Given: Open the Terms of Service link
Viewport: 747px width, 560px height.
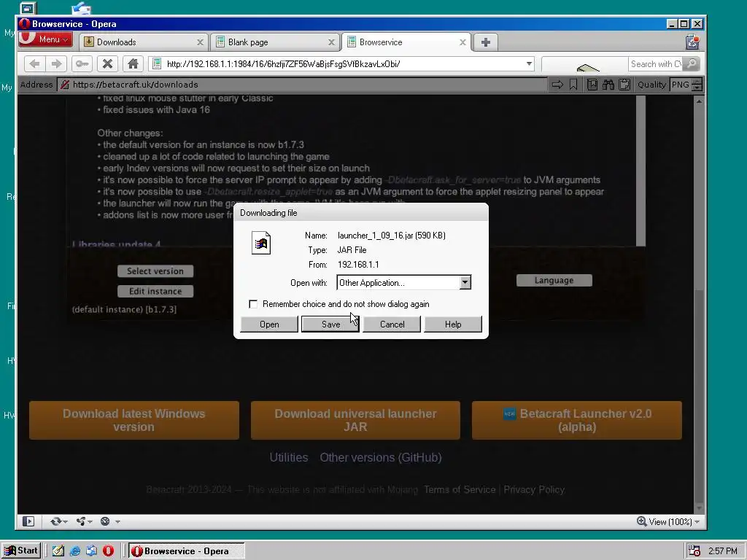Looking at the screenshot, I should pyautogui.click(x=460, y=489).
